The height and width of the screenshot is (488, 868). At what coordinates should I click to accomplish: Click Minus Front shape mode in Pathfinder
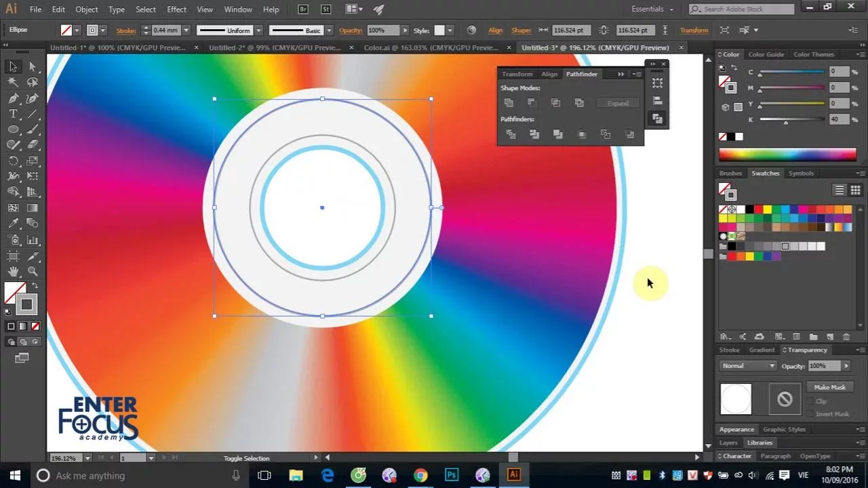(532, 103)
